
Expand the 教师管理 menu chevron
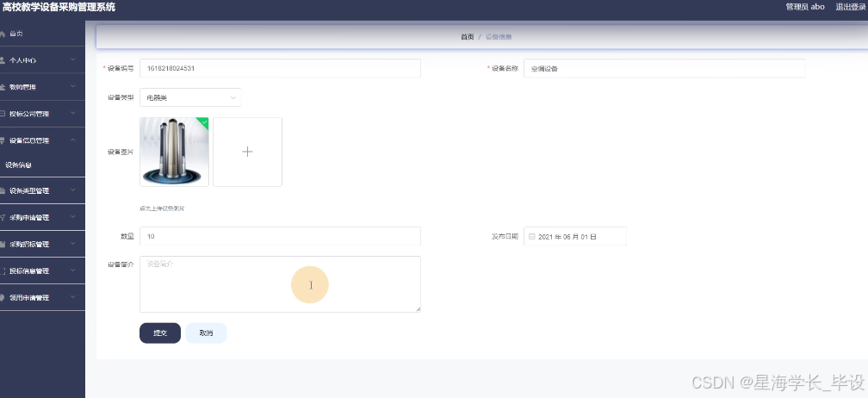click(x=73, y=87)
